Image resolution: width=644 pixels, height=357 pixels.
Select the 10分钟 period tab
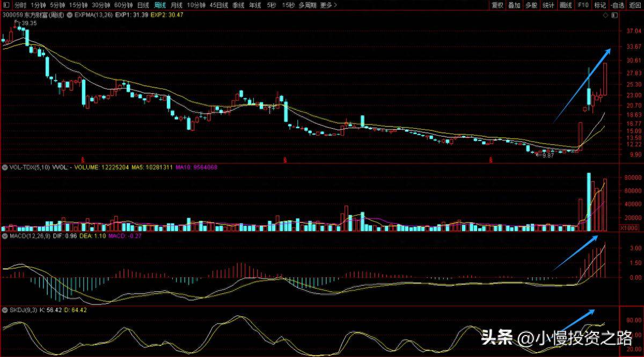pyautogui.click(x=196, y=5)
